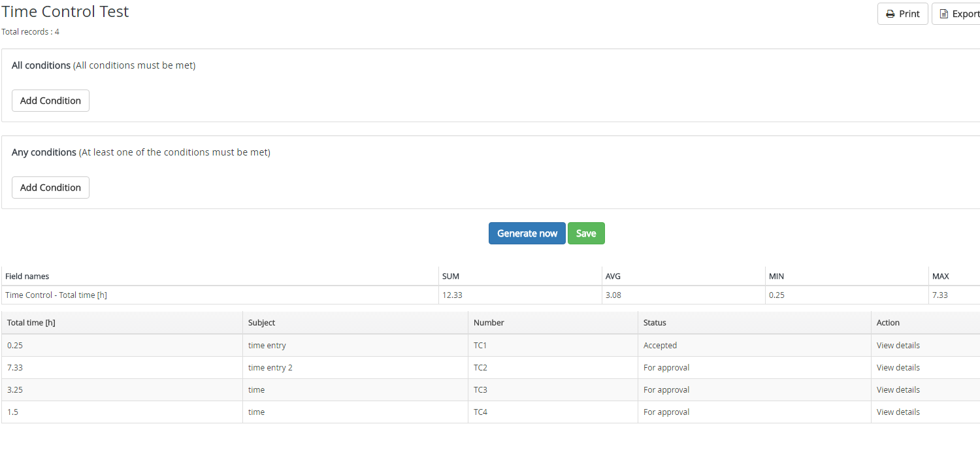Click the Total records : 4 label

coord(30,31)
